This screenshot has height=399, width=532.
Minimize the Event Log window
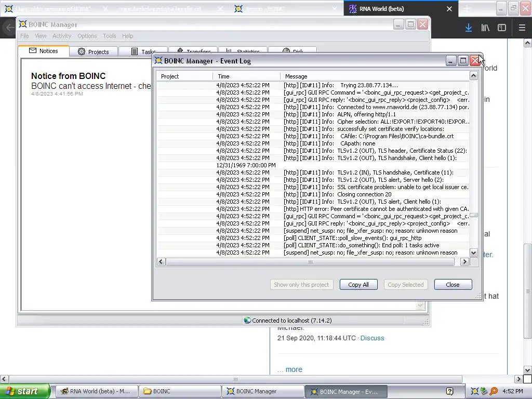[x=450, y=61]
